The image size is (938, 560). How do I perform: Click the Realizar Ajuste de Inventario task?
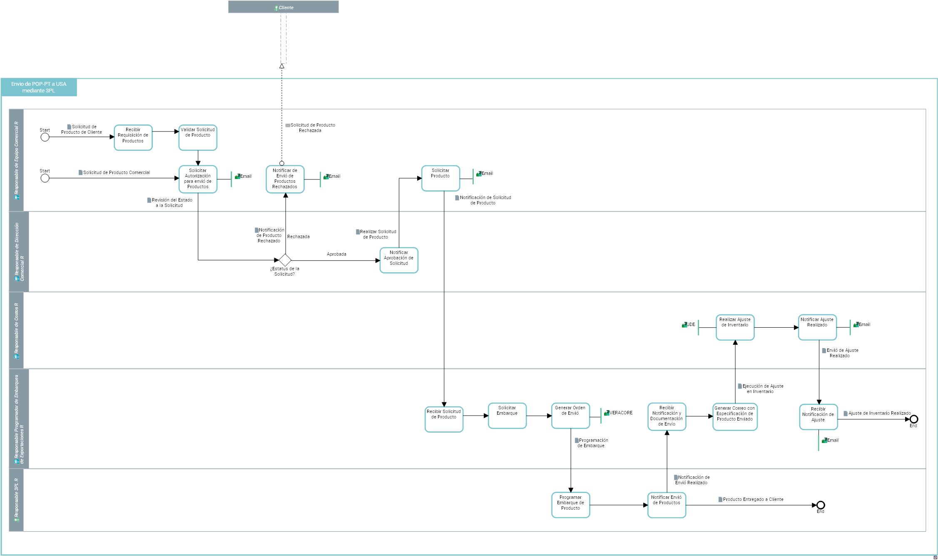(735, 327)
